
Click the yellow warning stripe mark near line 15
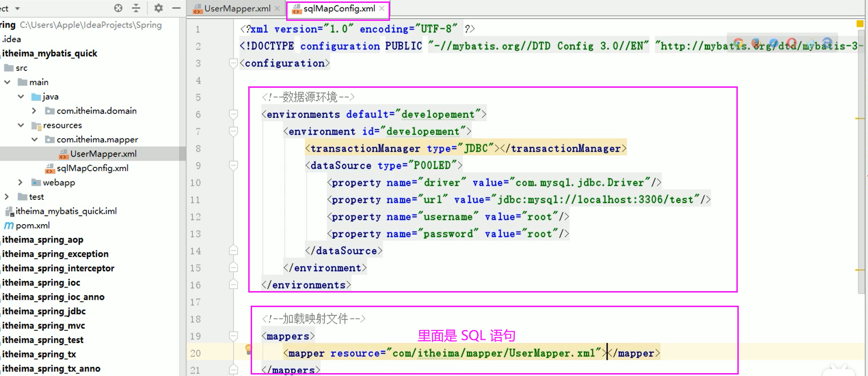860,270
